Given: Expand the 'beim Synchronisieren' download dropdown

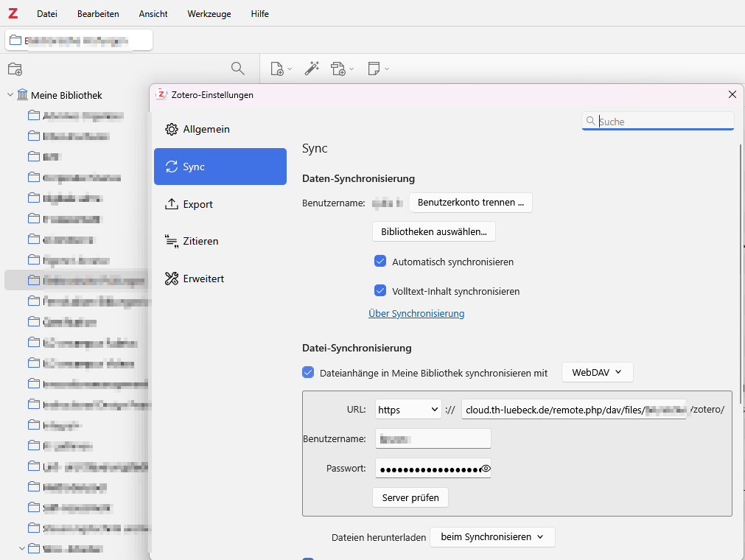Looking at the screenshot, I should coord(492,537).
